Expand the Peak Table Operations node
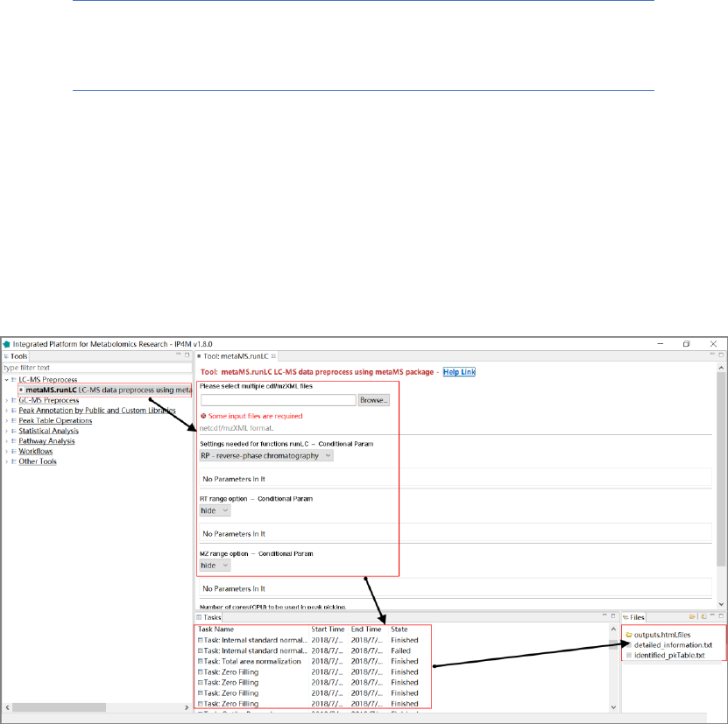The image size is (728, 724). pyautogui.click(x=6, y=420)
